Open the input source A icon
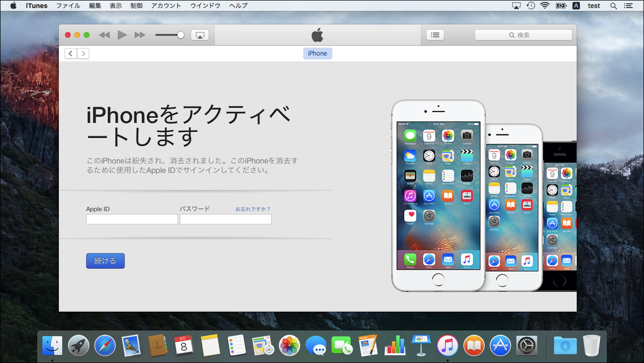This screenshot has width=644, height=363. [x=576, y=6]
